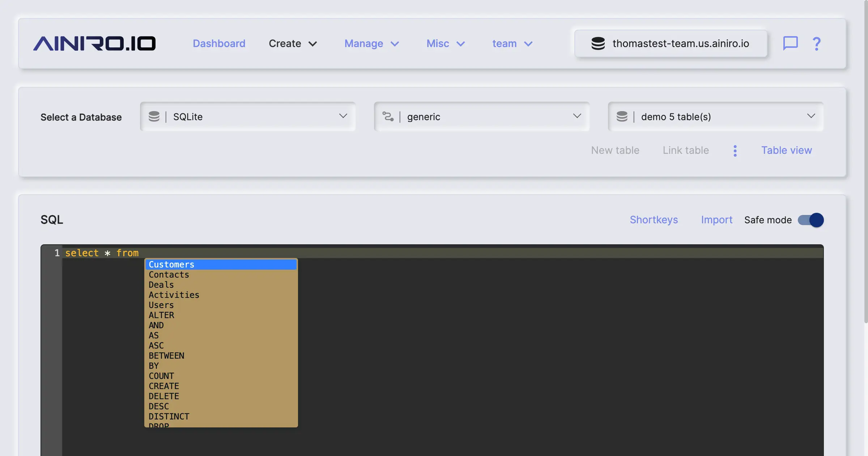The image size is (868, 456).
Task: Open the database icon next to SQLite selector
Action: [x=154, y=116]
